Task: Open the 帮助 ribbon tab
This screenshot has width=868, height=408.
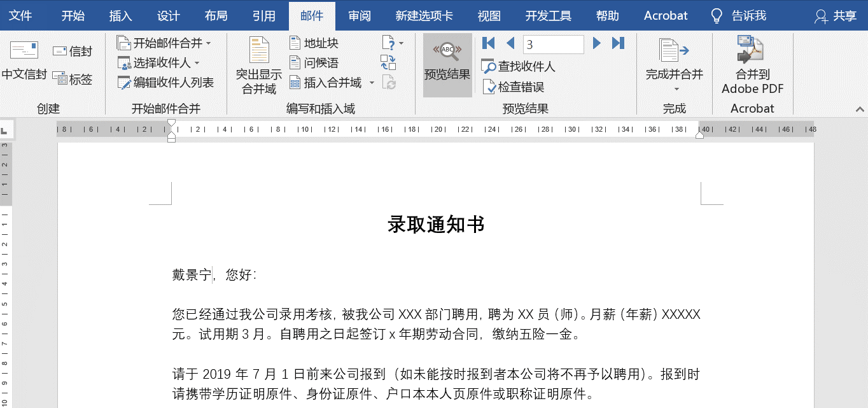Action: [607, 16]
